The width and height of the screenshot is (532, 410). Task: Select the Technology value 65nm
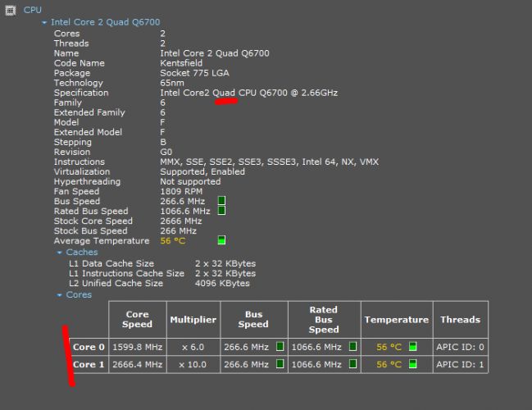(x=172, y=83)
